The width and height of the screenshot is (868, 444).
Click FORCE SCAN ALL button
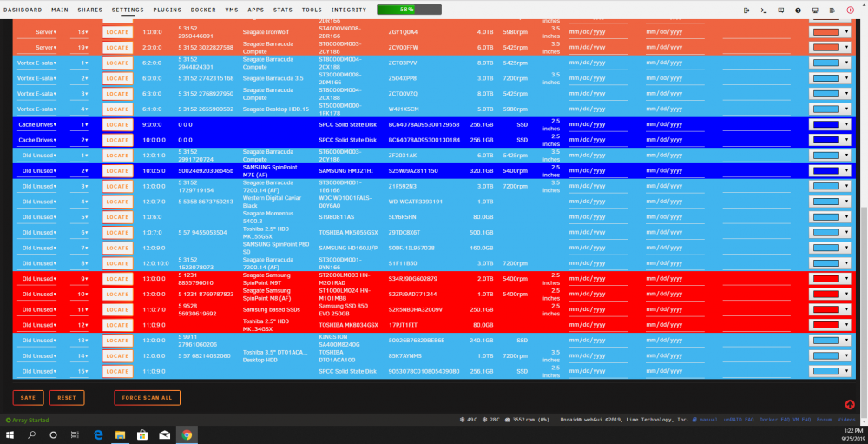point(147,398)
